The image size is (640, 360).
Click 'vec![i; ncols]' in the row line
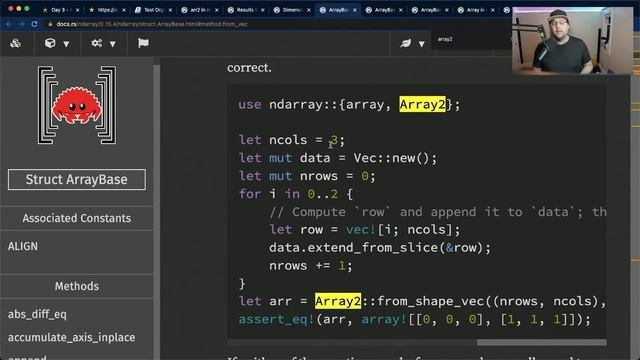(x=399, y=230)
